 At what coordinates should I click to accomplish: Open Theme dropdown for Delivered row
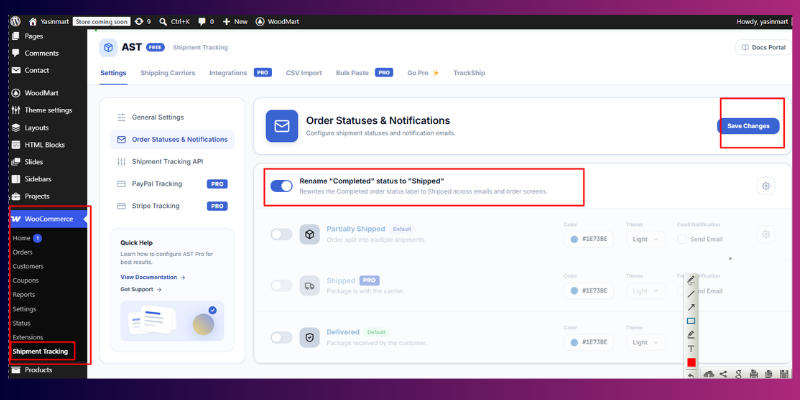tap(645, 342)
